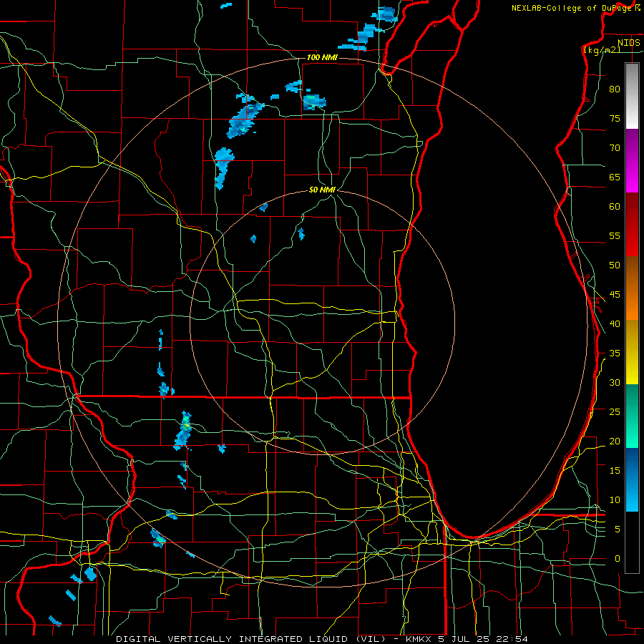Click the 65 value on the scale
This screenshot has height=644, width=644.
(x=615, y=177)
